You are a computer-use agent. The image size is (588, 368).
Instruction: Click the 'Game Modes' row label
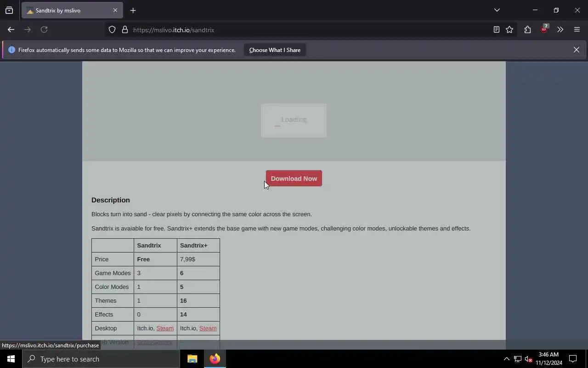[x=113, y=273]
